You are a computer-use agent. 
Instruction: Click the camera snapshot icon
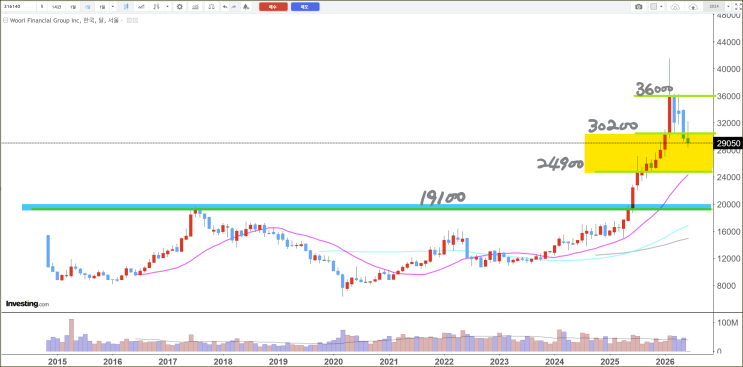click(639, 7)
